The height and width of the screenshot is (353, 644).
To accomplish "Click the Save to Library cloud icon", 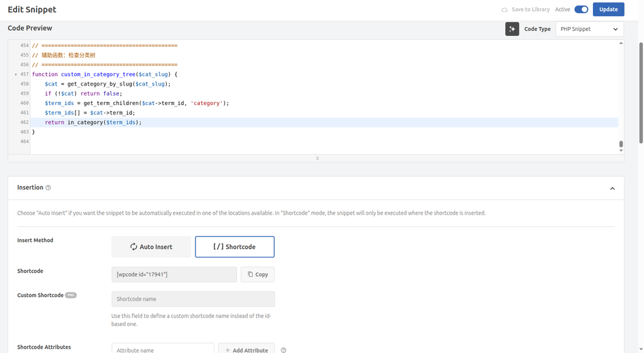I will pos(504,9).
